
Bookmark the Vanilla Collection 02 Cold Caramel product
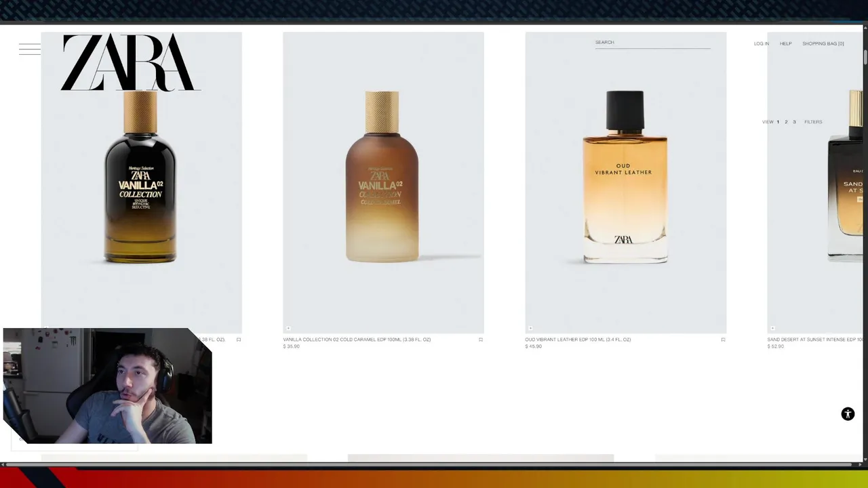coord(481,340)
